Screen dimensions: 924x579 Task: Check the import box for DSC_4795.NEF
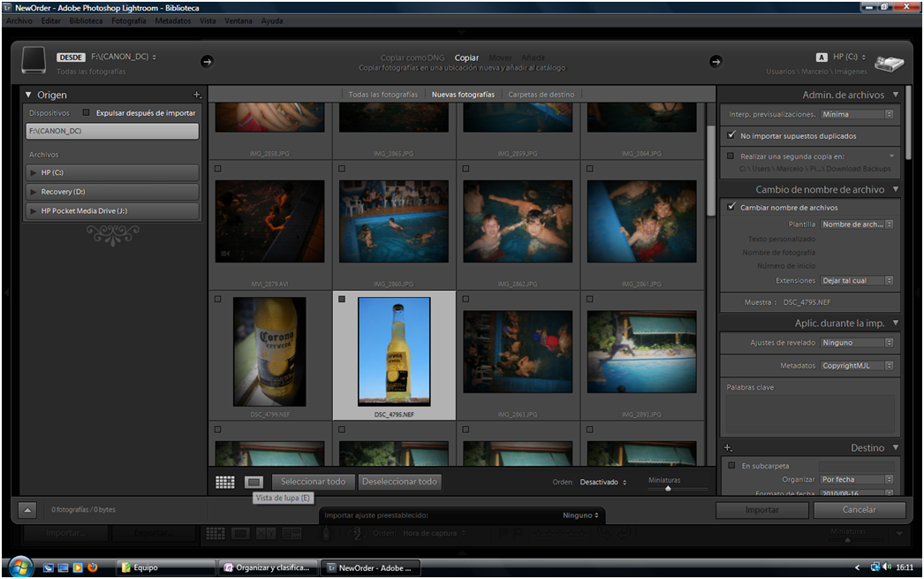(x=342, y=299)
